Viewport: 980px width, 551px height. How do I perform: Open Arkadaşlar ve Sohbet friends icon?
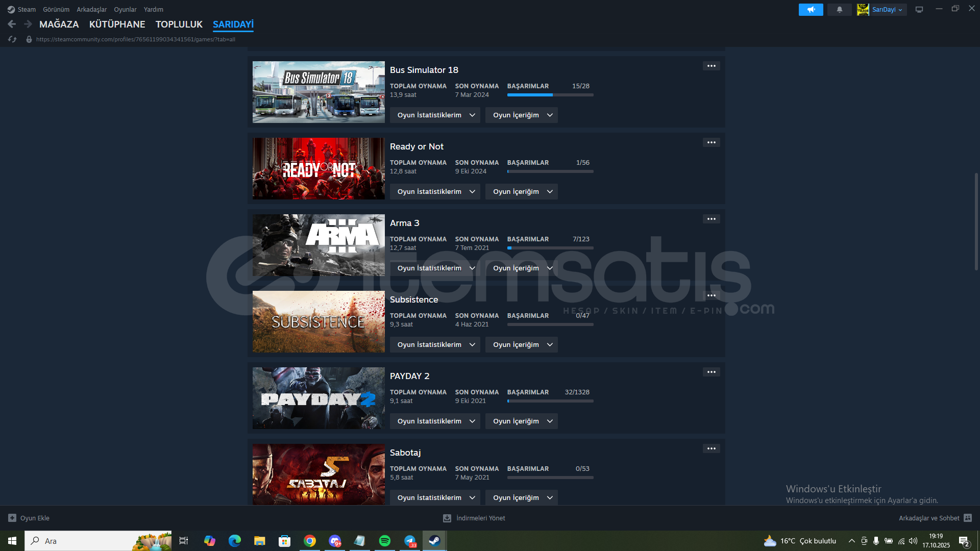[967, 518]
